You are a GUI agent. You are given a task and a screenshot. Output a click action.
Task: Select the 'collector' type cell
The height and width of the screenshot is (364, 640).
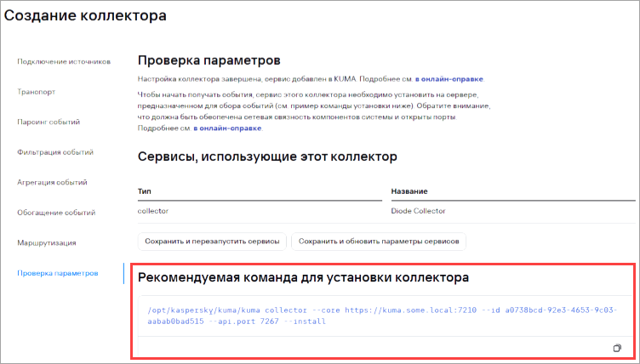(153, 211)
